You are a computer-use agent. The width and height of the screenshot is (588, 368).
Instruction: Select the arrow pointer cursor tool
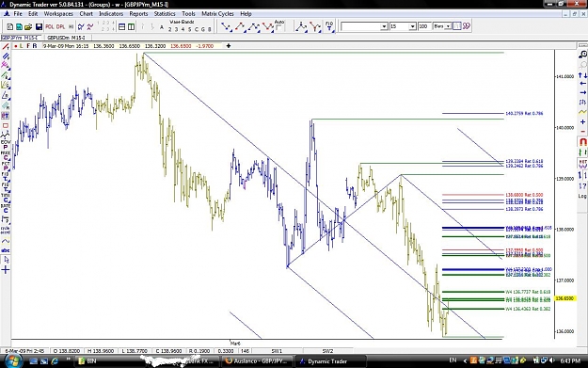pos(6,260)
